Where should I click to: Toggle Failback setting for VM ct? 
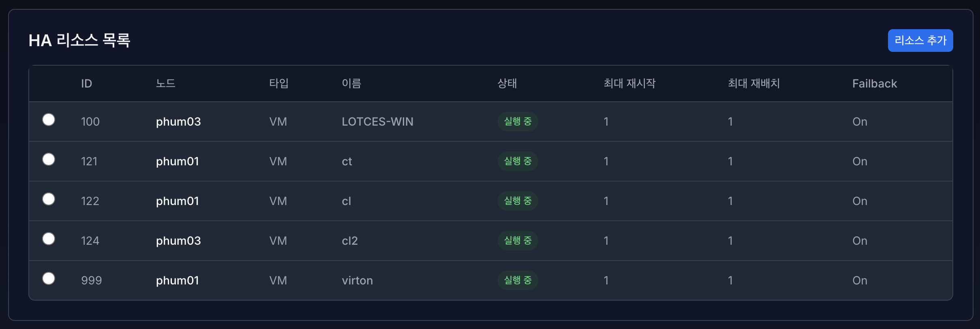[859, 161]
